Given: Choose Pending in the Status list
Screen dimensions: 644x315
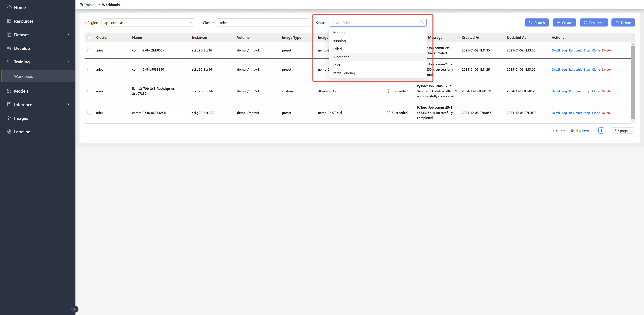Looking at the screenshot, I should [378, 33].
